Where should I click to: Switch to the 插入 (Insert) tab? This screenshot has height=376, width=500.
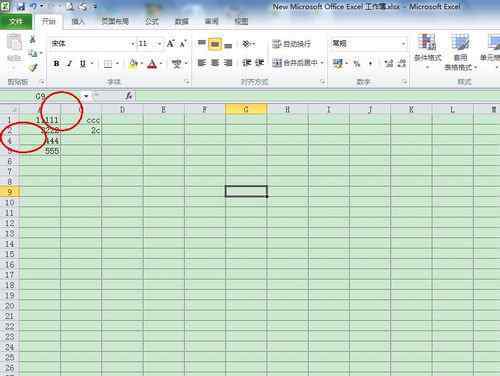[x=78, y=21]
